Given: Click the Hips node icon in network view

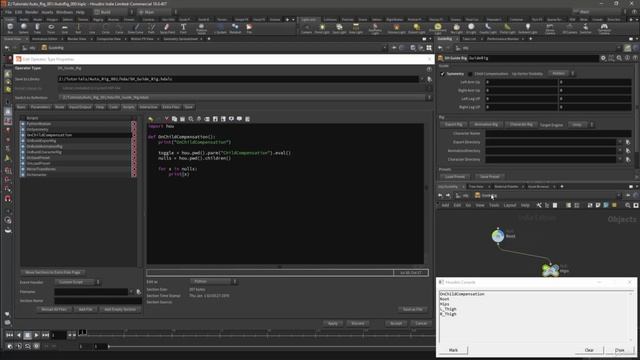Looking at the screenshot, I should 550,270.
